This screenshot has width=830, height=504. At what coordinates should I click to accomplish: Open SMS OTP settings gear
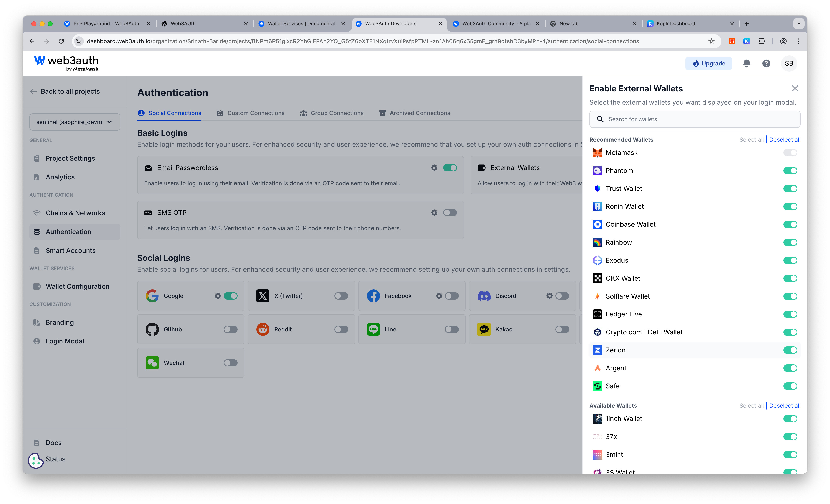pos(434,213)
